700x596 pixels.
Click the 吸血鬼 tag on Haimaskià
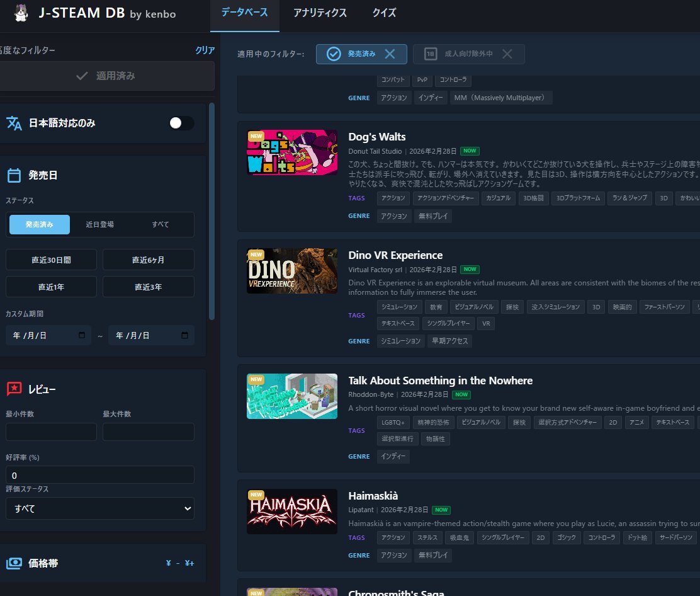coord(460,537)
